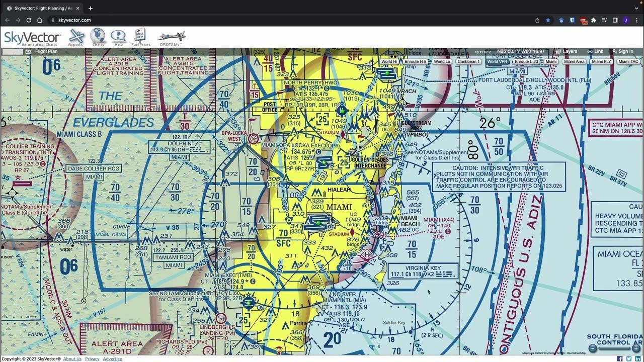The width and height of the screenshot is (644, 362).
Task: Click the Sign In button
Action: pos(622,51)
